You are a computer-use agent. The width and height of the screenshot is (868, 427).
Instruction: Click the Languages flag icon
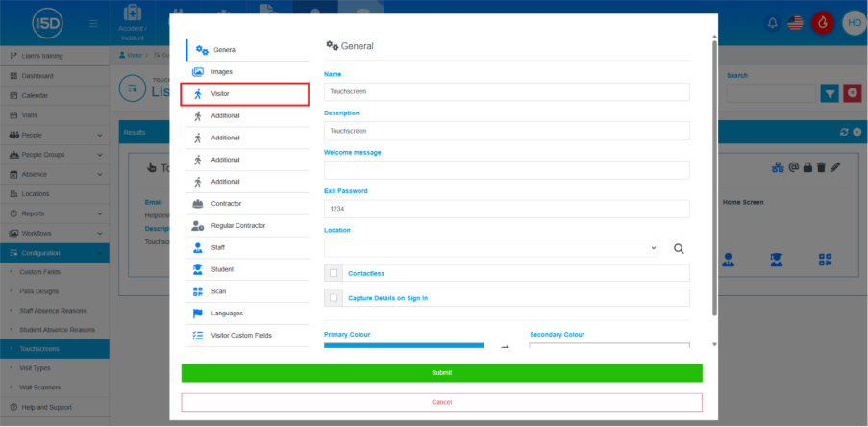pyautogui.click(x=198, y=314)
